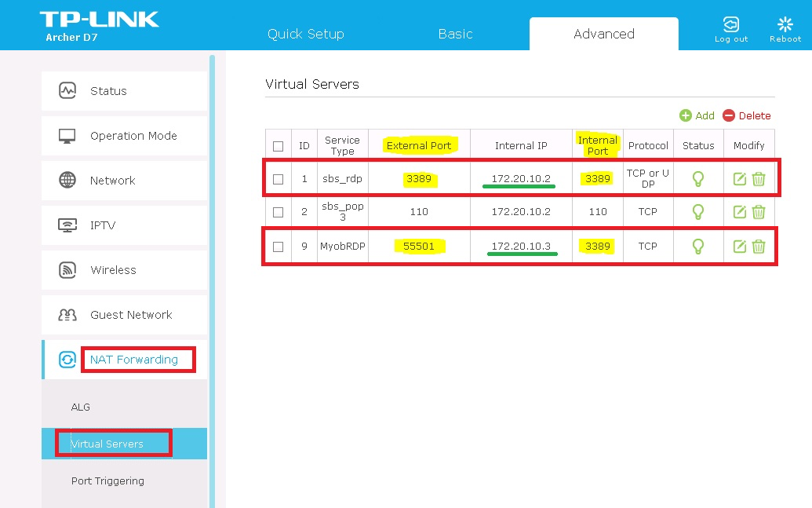Image resolution: width=812 pixels, height=508 pixels.
Task: Edit the sbs_rdp virtual server entry
Action: click(x=739, y=179)
